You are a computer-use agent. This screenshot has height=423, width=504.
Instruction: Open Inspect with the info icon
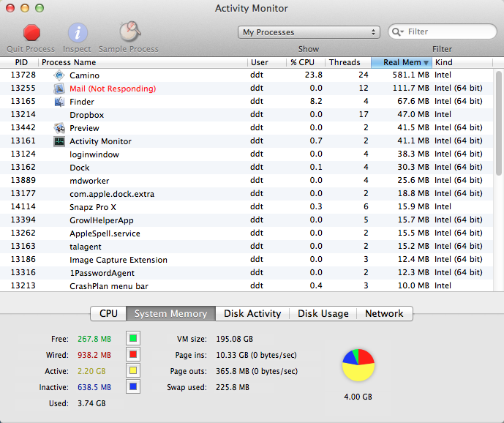pyautogui.click(x=78, y=32)
